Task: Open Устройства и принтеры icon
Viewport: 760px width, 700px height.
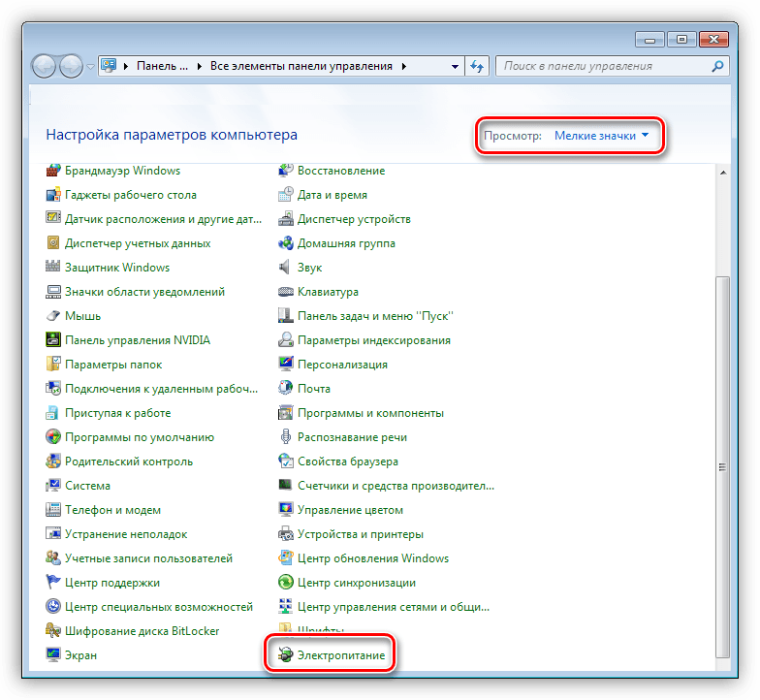Action: coord(285,534)
